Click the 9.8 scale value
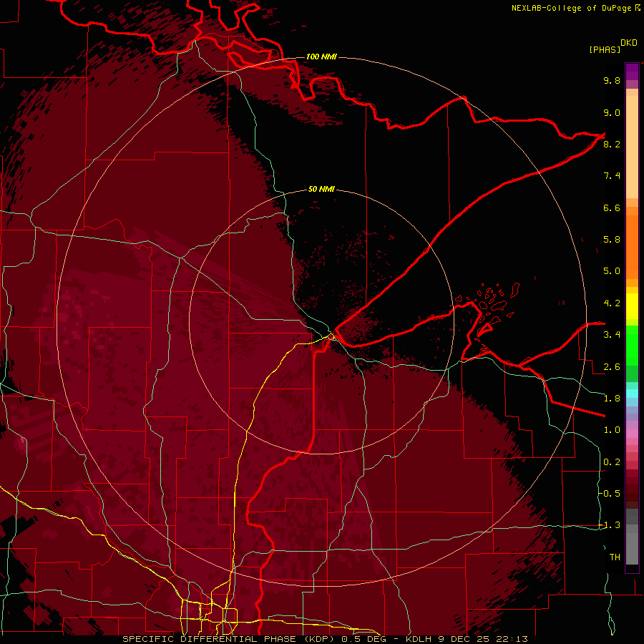The image size is (644, 644). click(x=612, y=80)
